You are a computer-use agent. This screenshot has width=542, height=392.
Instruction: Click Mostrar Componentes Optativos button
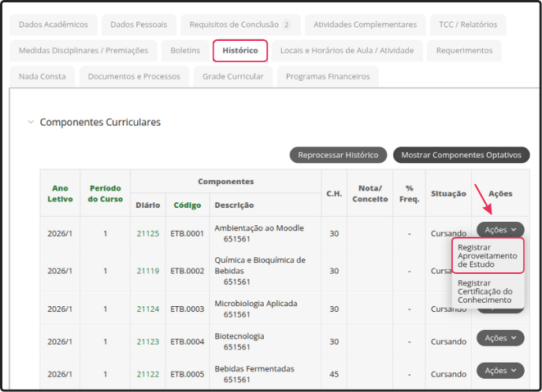click(461, 155)
